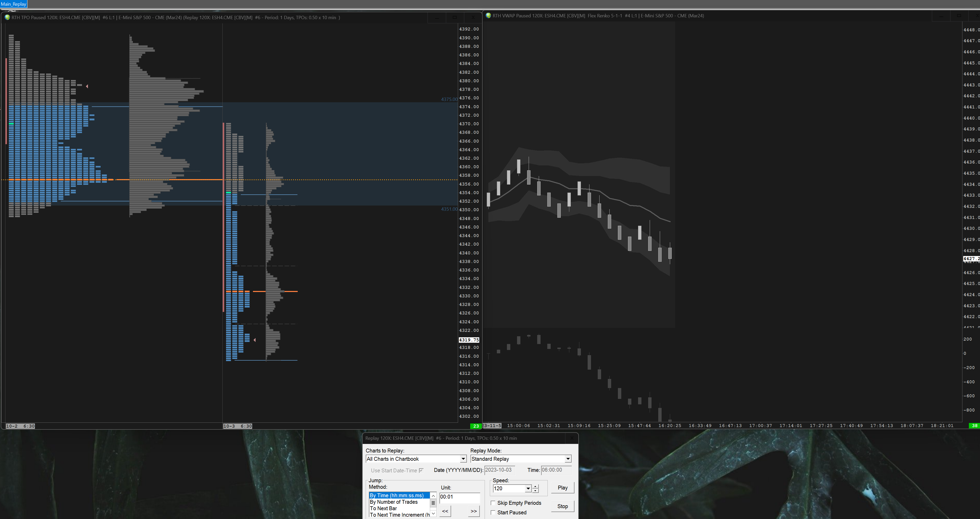Screen dimensions: 980x519
Task: Click green 23 indicator below TPO price scale
Action: click(x=476, y=426)
